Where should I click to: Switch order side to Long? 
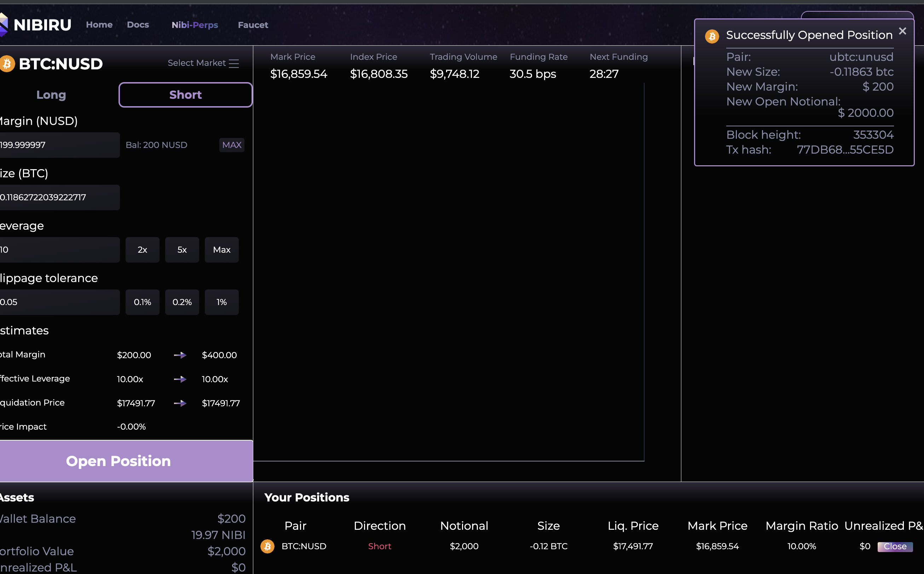tap(51, 94)
